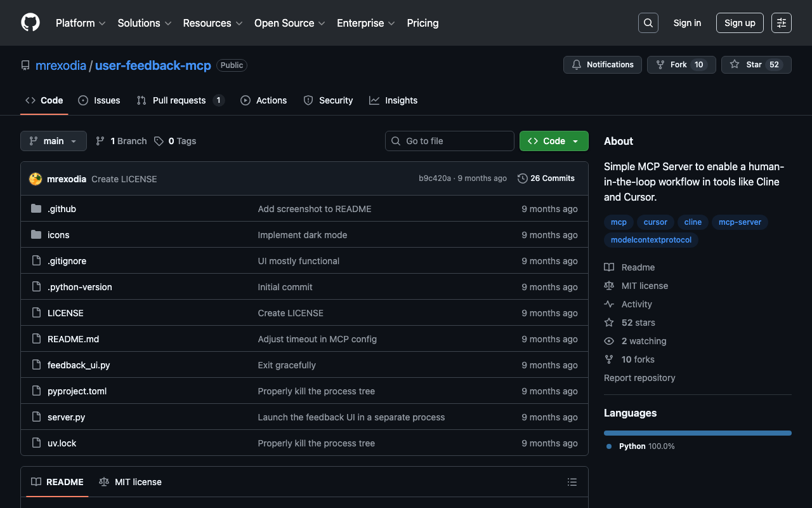Screen dimensions: 812x508
Task: Click the tags icon beside 0 Tags
Action: coord(159,141)
